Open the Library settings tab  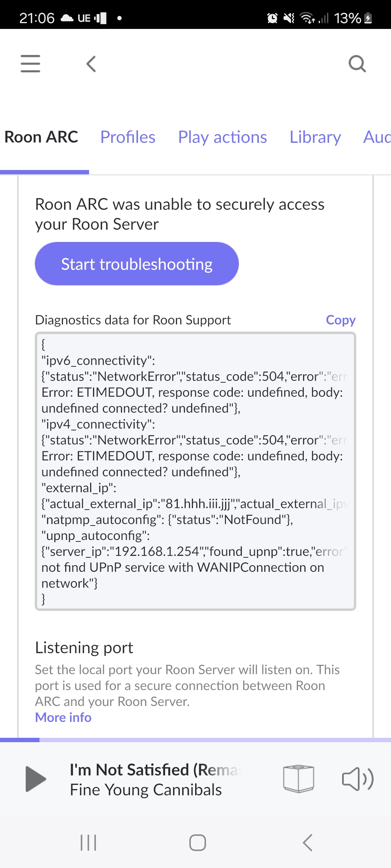(x=315, y=137)
